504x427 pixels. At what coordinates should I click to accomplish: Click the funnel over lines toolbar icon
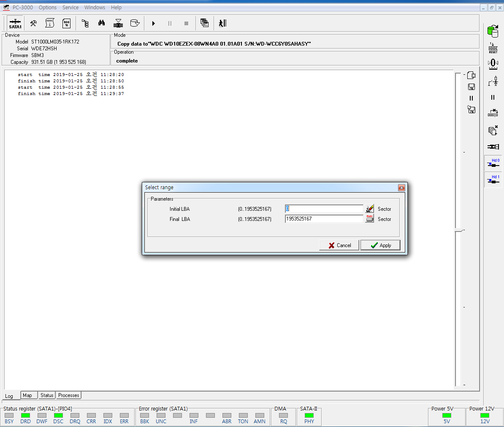tap(118, 23)
